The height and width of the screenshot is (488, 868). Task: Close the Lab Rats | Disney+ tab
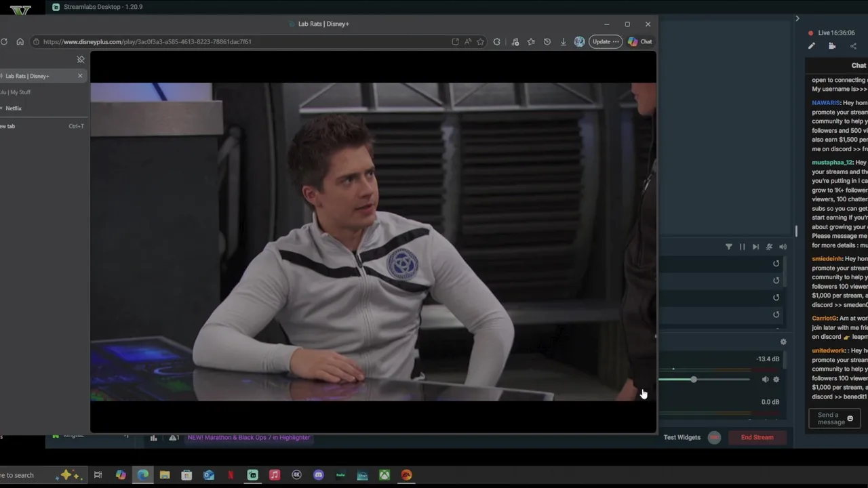[80, 75]
